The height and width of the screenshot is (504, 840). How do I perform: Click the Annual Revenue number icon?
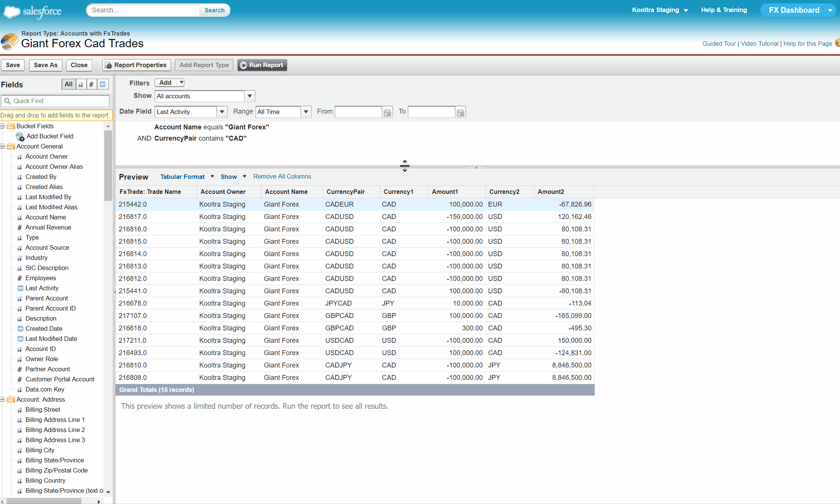click(x=20, y=227)
